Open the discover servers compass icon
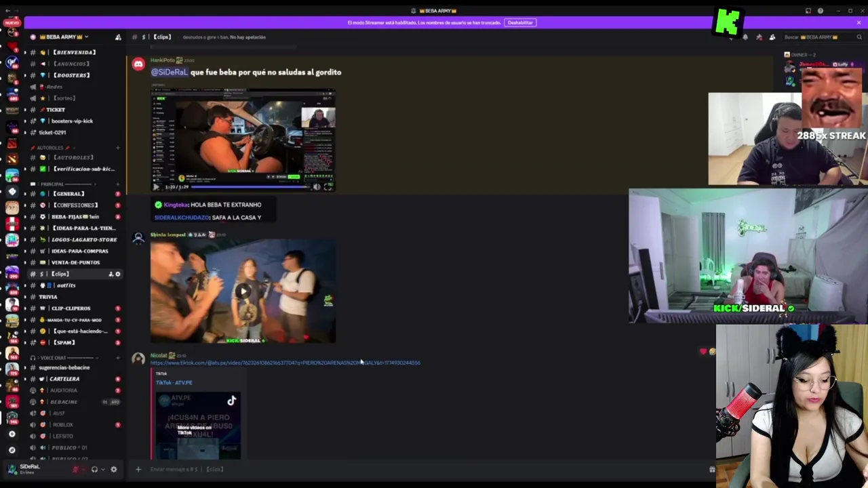 tap(12, 449)
